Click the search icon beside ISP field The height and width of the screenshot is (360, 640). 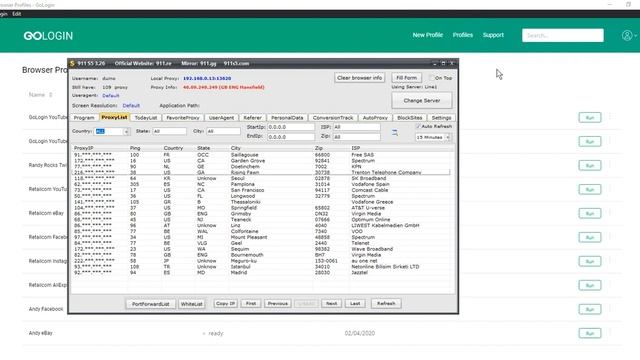coord(395,132)
